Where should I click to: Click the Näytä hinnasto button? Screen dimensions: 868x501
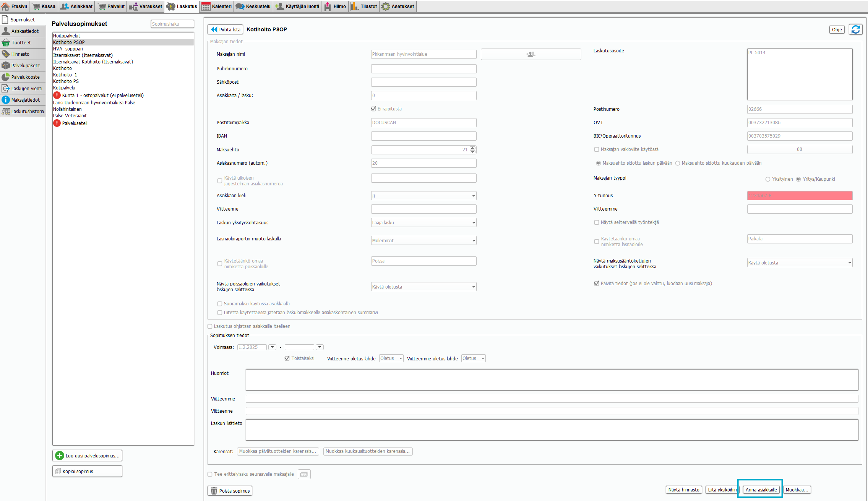click(x=684, y=490)
